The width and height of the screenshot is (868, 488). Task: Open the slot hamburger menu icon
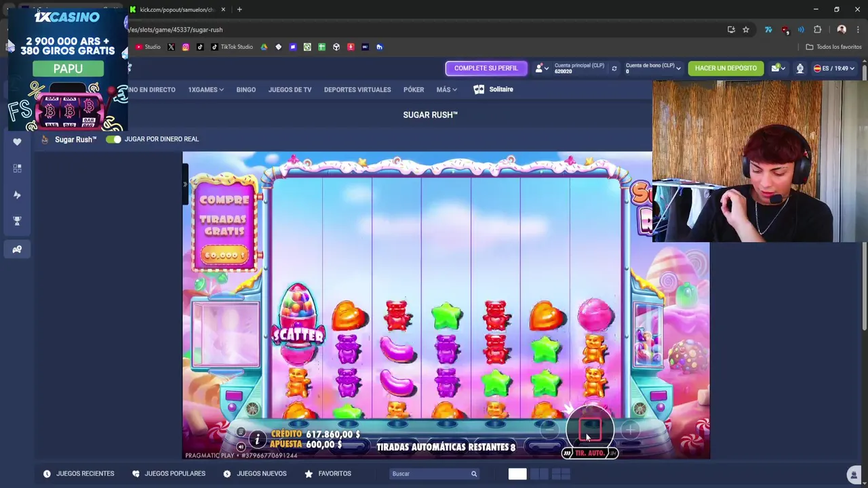tap(241, 432)
